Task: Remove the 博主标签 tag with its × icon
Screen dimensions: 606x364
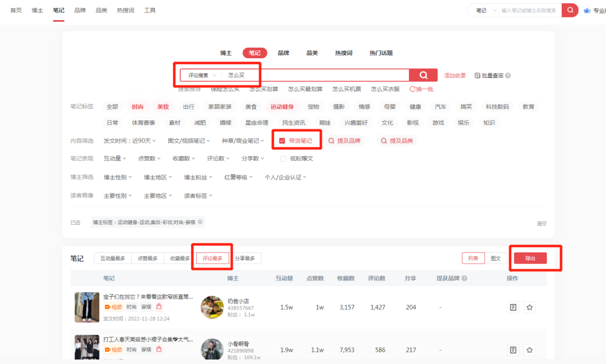Action: coord(201,222)
